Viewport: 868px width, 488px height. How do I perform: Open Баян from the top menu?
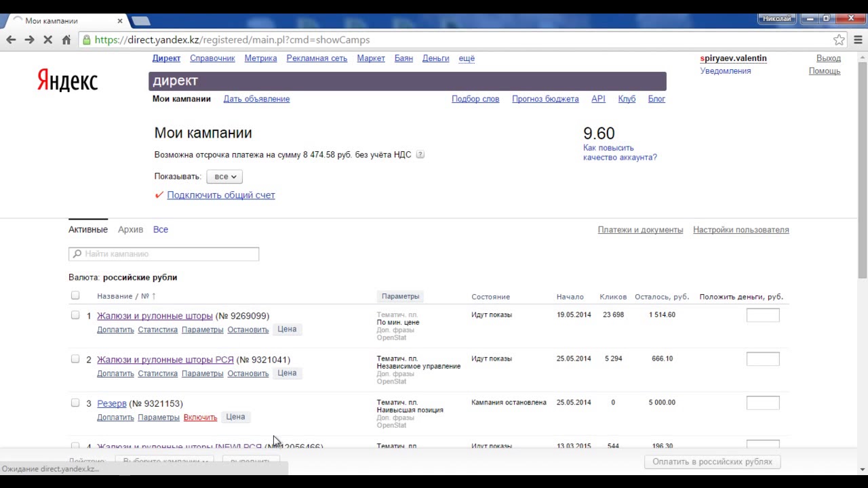click(x=403, y=58)
